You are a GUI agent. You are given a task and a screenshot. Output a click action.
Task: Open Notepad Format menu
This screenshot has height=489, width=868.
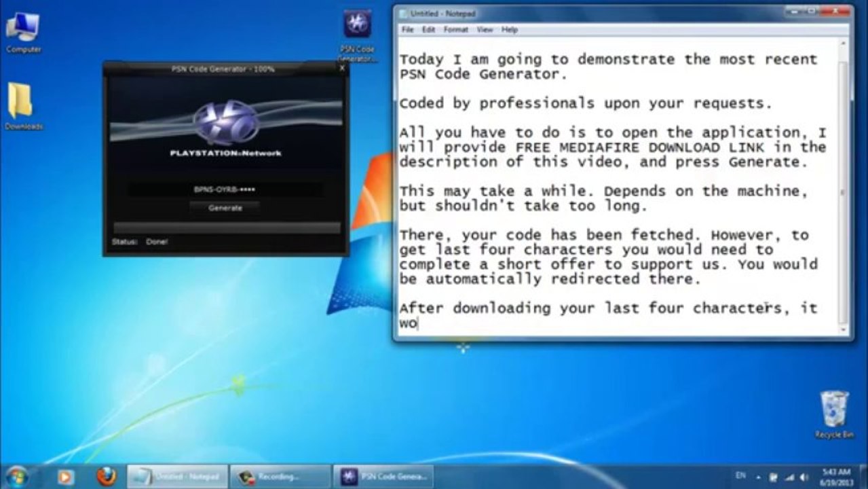[x=456, y=30]
